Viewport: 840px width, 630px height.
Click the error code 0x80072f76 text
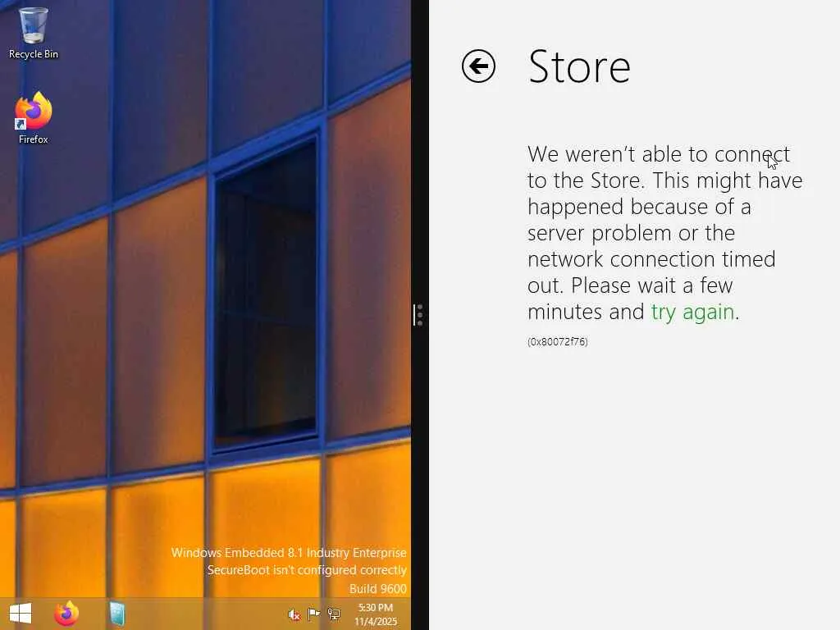click(x=558, y=342)
